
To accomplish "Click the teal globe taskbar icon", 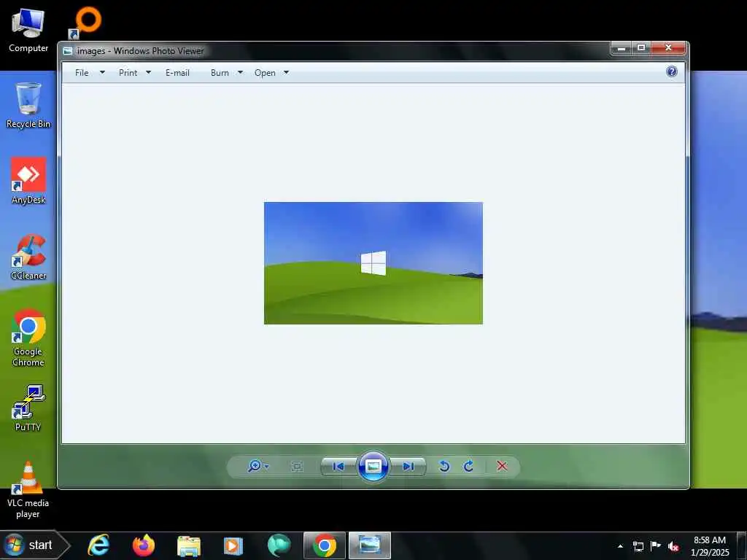I will click(x=279, y=545).
